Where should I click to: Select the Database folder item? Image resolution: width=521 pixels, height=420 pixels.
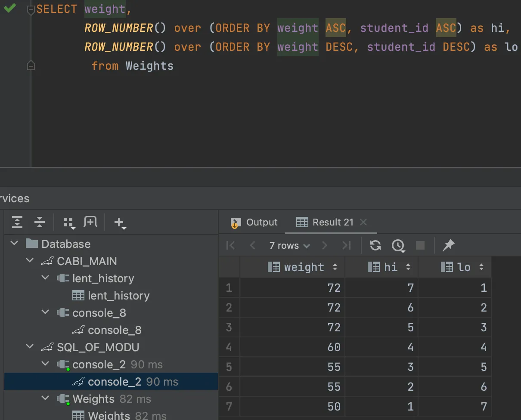[58, 244]
